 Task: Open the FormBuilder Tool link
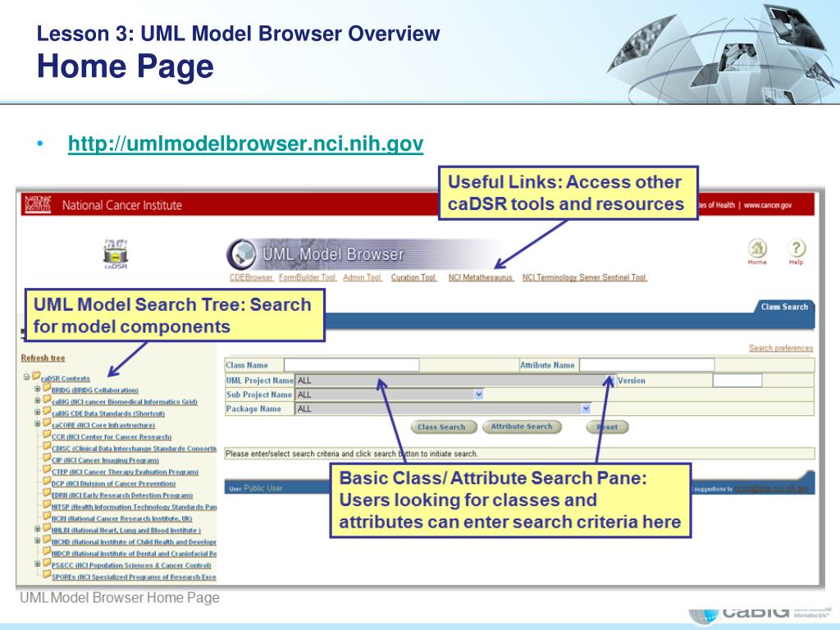[x=307, y=277]
